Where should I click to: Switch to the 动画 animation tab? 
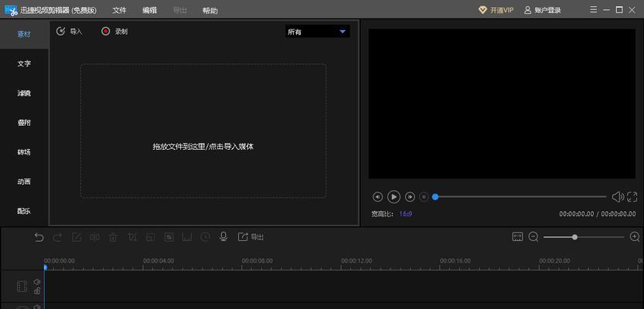(24, 182)
